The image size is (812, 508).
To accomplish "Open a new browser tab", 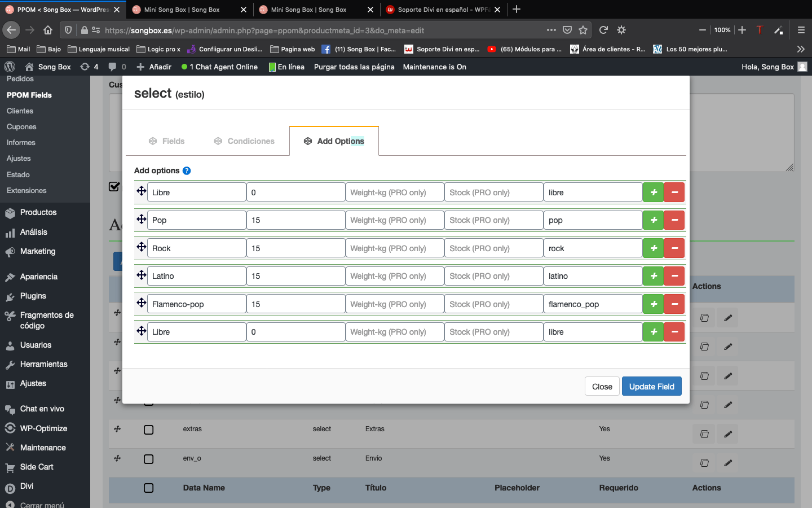I will (x=517, y=10).
